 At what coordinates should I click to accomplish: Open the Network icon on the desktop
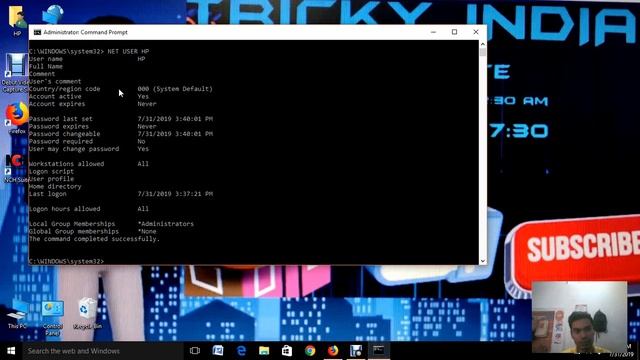[x=52, y=15]
